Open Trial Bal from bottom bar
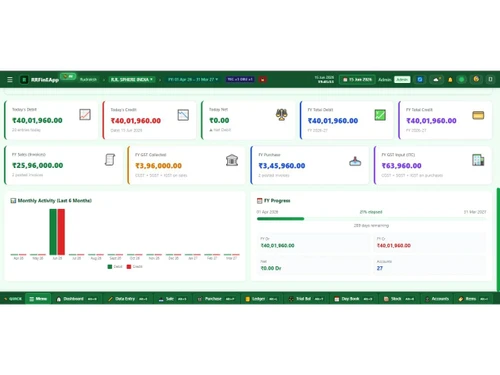This screenshot has height=375, width=500. [x=306, y=299]
